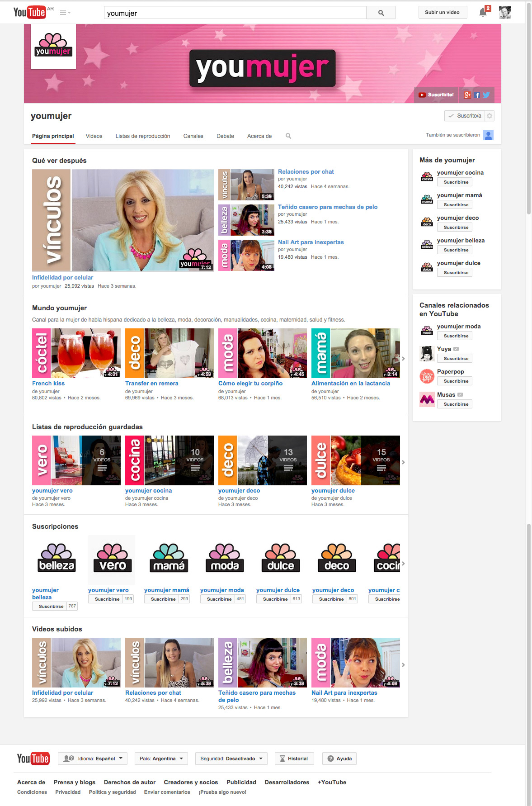Open French kiss cóctel video thumbnail
The height and width of the screenshot is (806, 532).
[x=76, y=353]
